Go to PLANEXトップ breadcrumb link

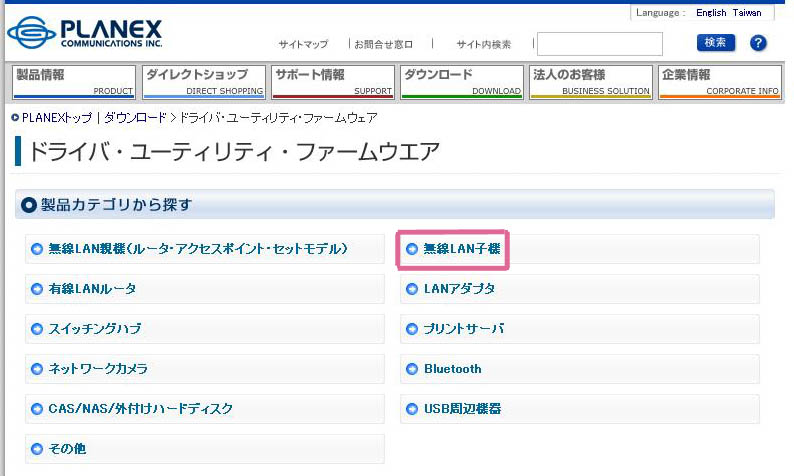(57, 118)
